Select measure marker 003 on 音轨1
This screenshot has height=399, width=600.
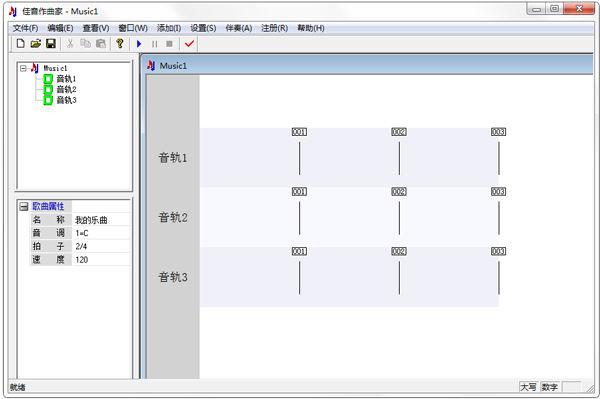498,132
